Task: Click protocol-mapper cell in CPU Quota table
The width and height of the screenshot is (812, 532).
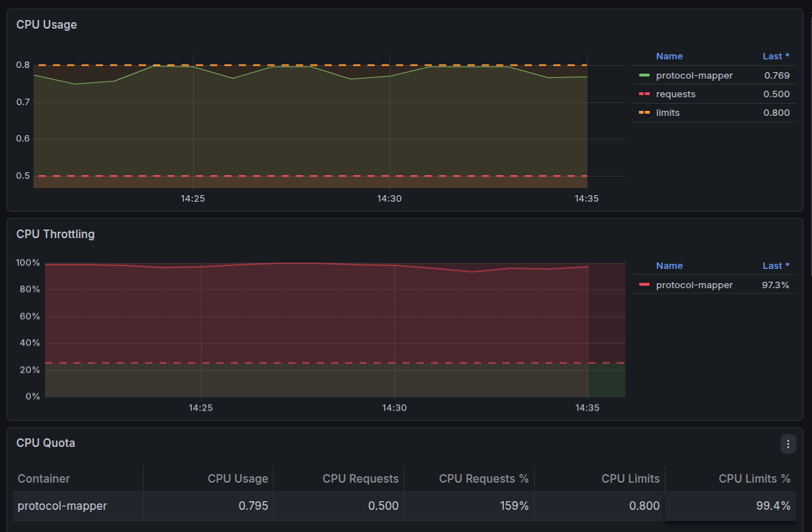Action: click(78, 506)
